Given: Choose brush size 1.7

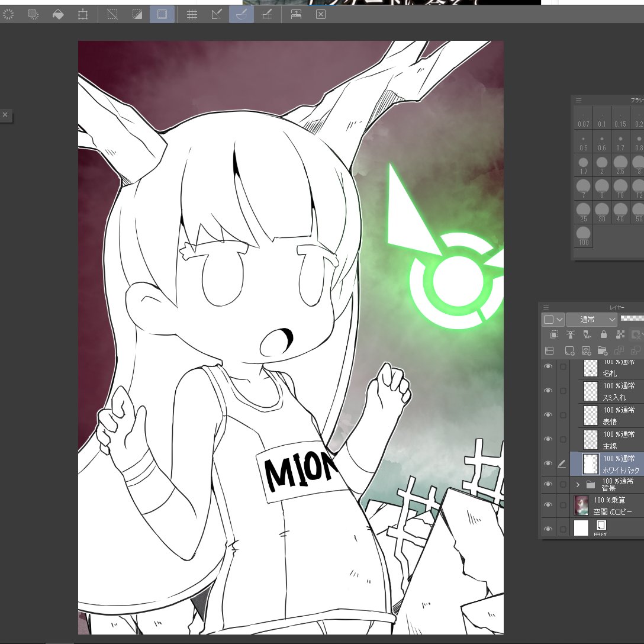Looking at the screenshot, I should click(583, 165).
